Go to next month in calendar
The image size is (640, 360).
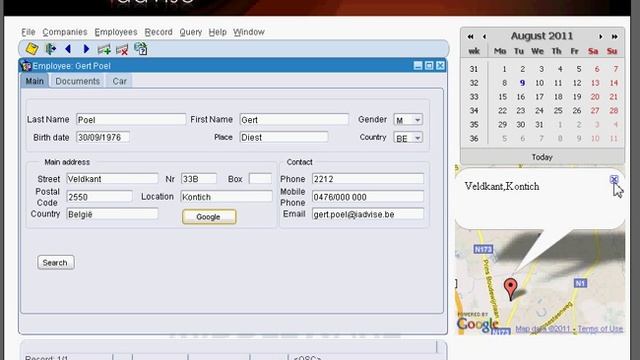pos(600,36)
